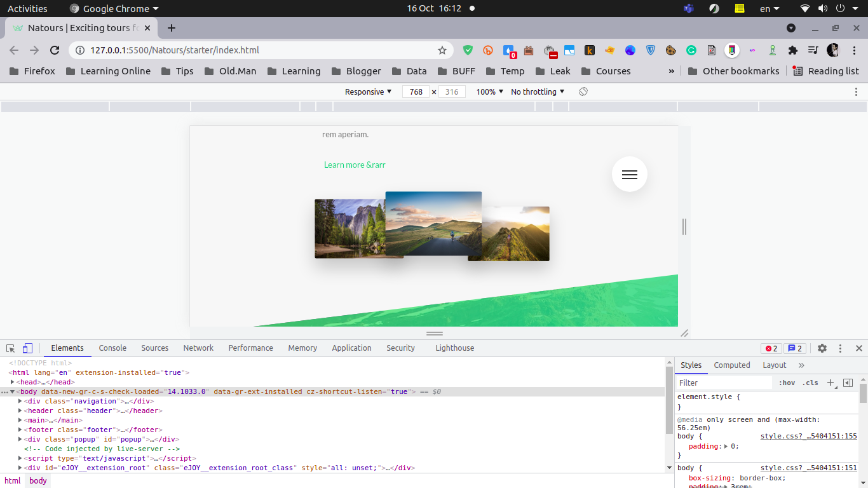Bookmark this page with the star icon
Screen dimensions: 868x488
442,50
